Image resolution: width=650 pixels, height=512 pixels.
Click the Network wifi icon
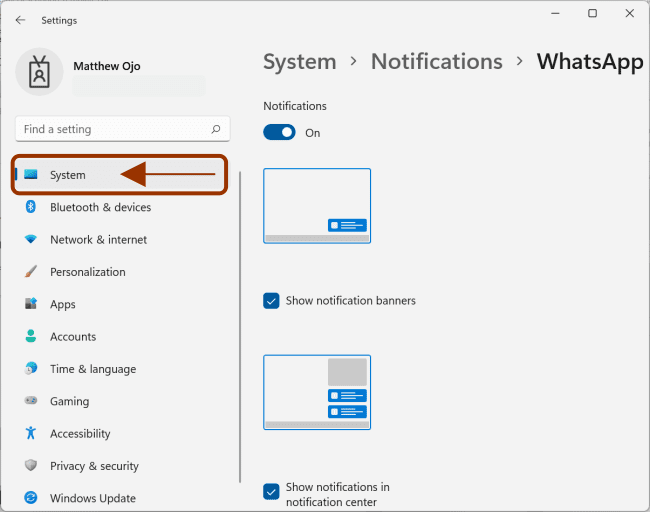coord(31,239)
